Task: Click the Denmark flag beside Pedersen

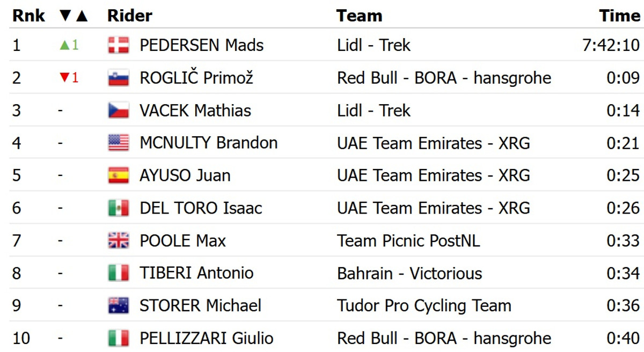Action: 118,45
